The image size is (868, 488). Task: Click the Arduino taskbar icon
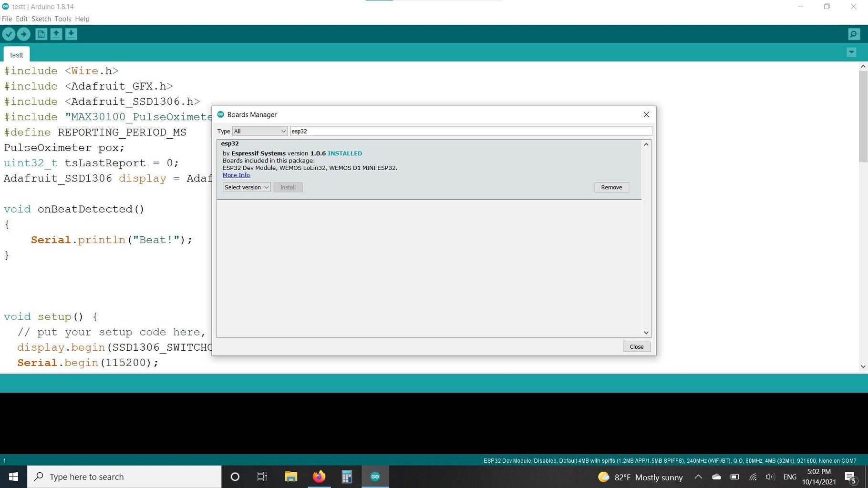tap(375, 477)
